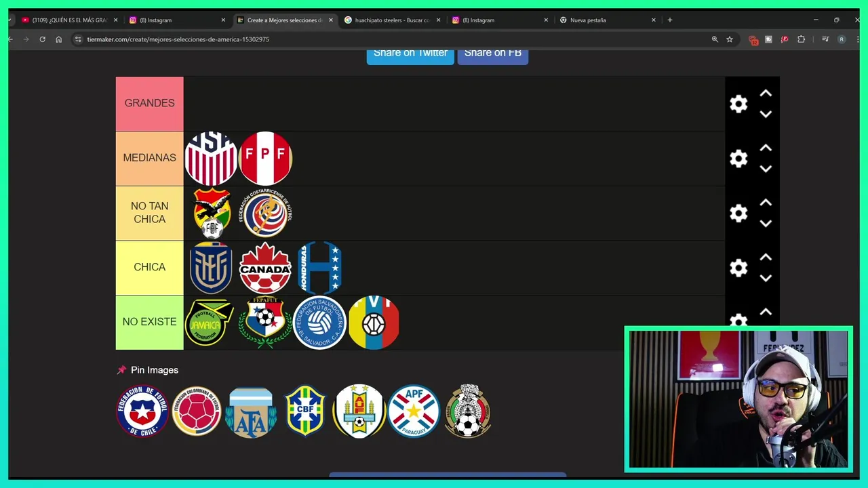868x488 pixels.
Task: Open settings gear for NO TAN CHICA tier
Action: (738, 213)
